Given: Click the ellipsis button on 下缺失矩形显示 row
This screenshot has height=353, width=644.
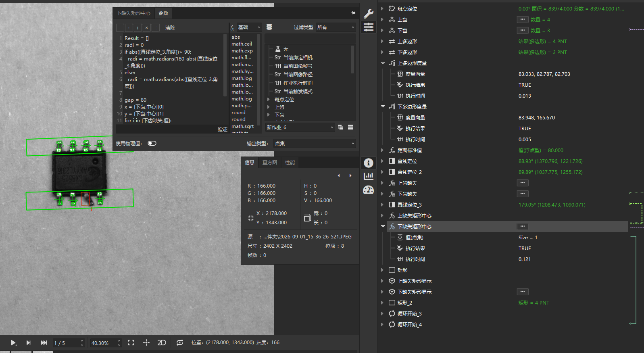Looking at the screenshot, I should click(x=523, y=292).
